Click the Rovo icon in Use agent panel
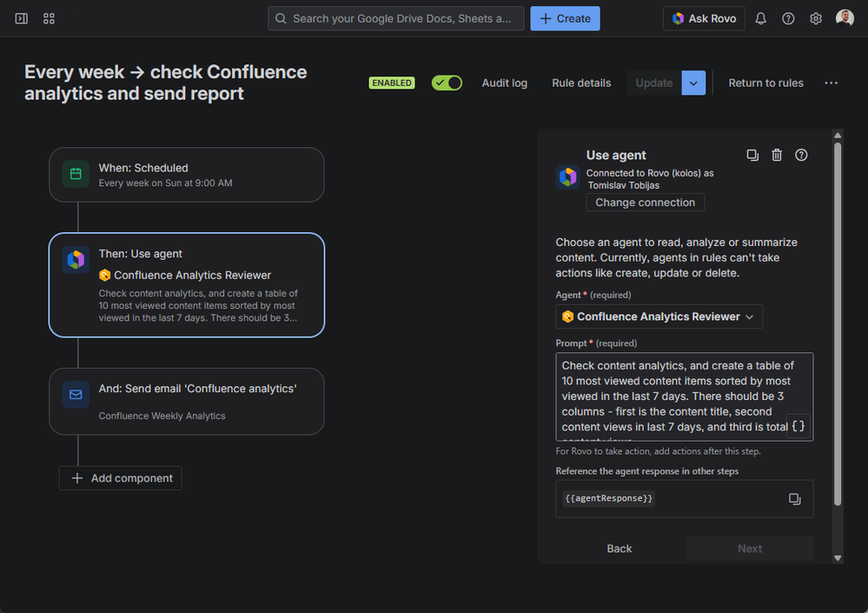This screenshot has height=613, width=868. (568, 177)
